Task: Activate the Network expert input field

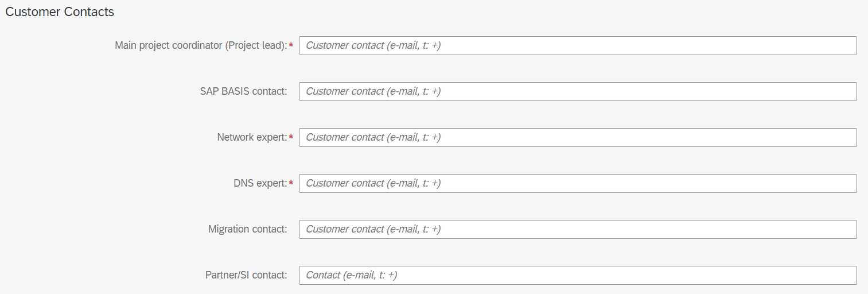Action: click(x=578, y=137)
